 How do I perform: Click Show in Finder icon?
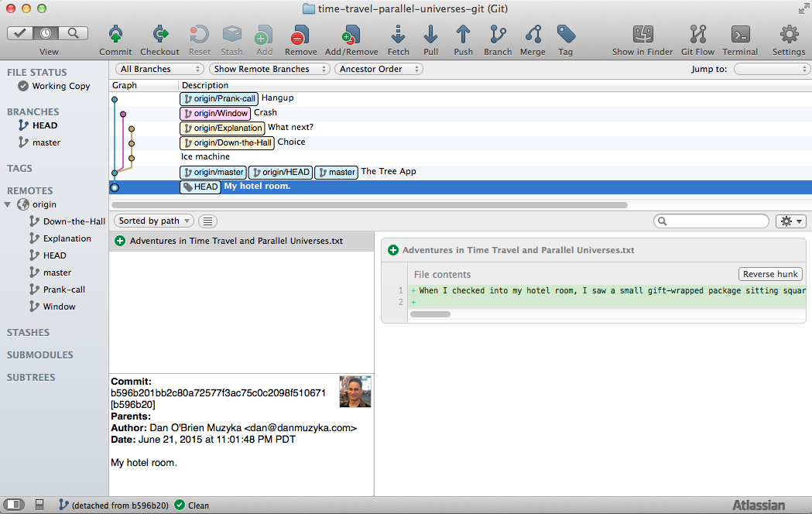[642, 35]
